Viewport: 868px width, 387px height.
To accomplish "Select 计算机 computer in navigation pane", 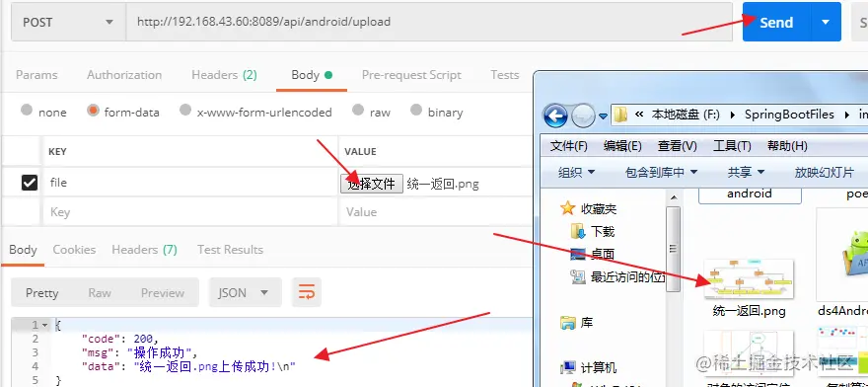I will tap(589, 367).
